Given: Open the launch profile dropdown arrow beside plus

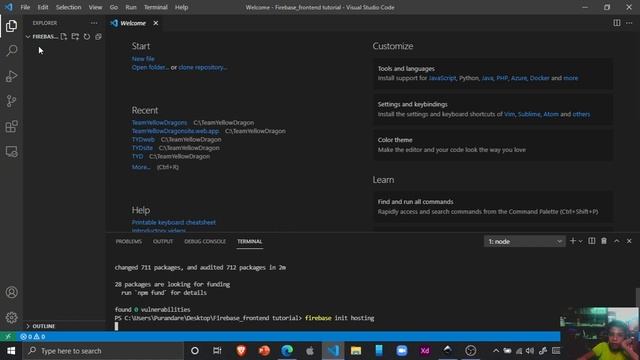Looking at the screenshot, I should 580,241.
